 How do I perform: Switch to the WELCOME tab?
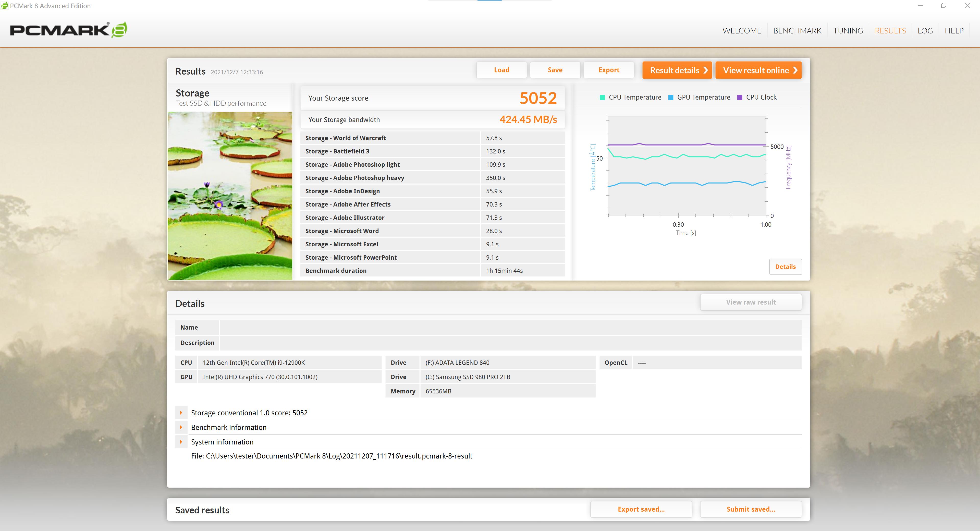click(741, 31)
